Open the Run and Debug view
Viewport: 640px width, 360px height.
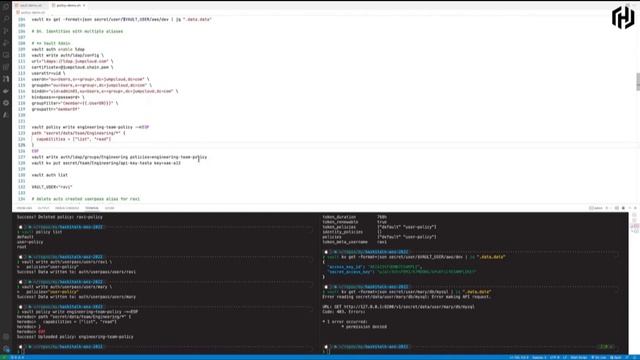point(6,43)
